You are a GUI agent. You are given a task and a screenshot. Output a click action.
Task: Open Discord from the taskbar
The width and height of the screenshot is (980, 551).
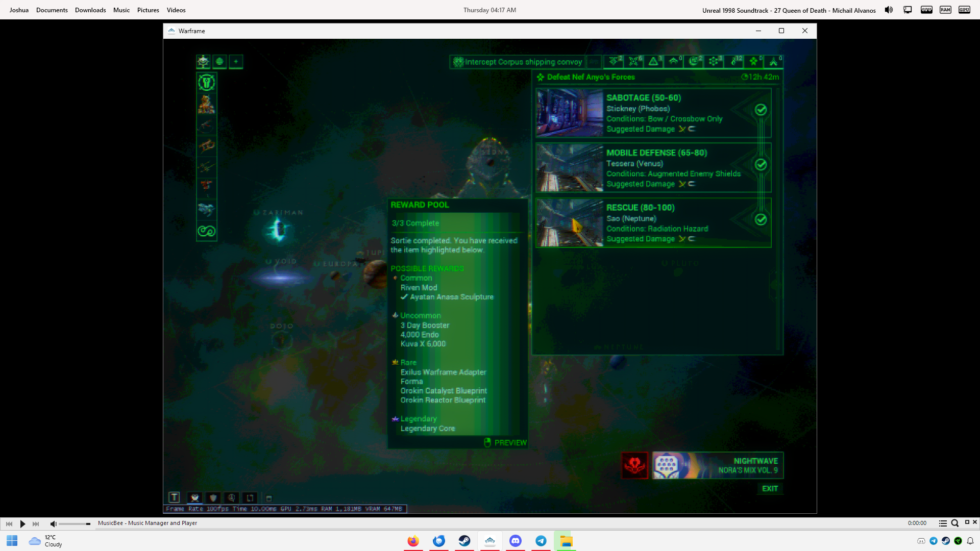(x=516, y=541)
